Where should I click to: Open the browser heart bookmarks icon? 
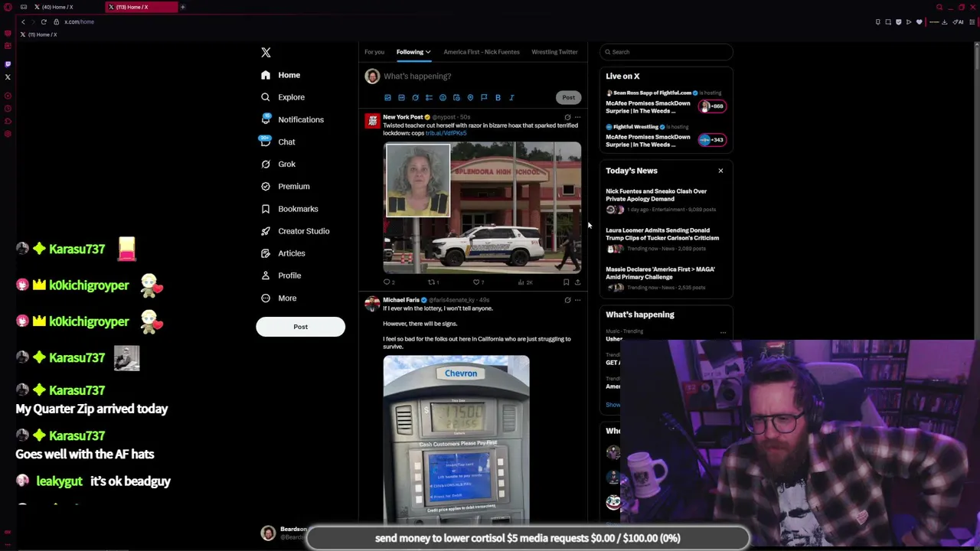pos(920,22)
